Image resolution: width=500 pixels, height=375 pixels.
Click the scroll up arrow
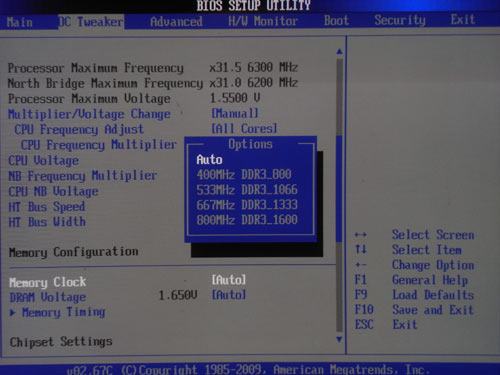point(339,51)
